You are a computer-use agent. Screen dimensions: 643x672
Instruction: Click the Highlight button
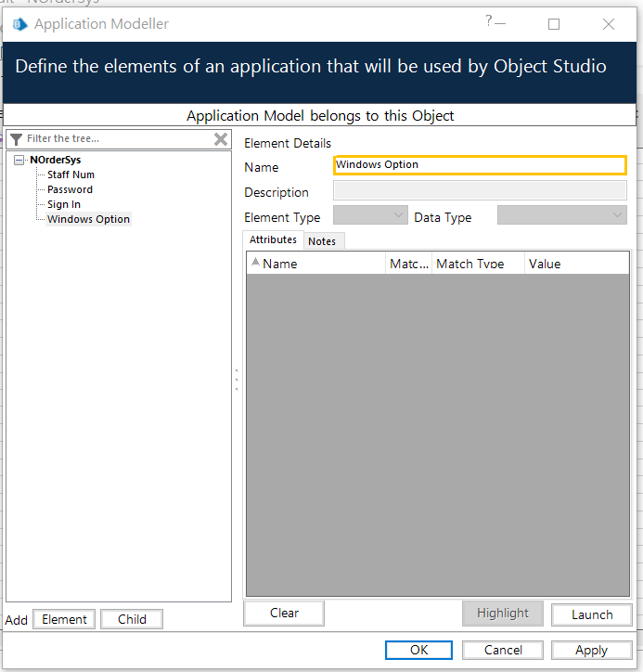click(503, 614)
